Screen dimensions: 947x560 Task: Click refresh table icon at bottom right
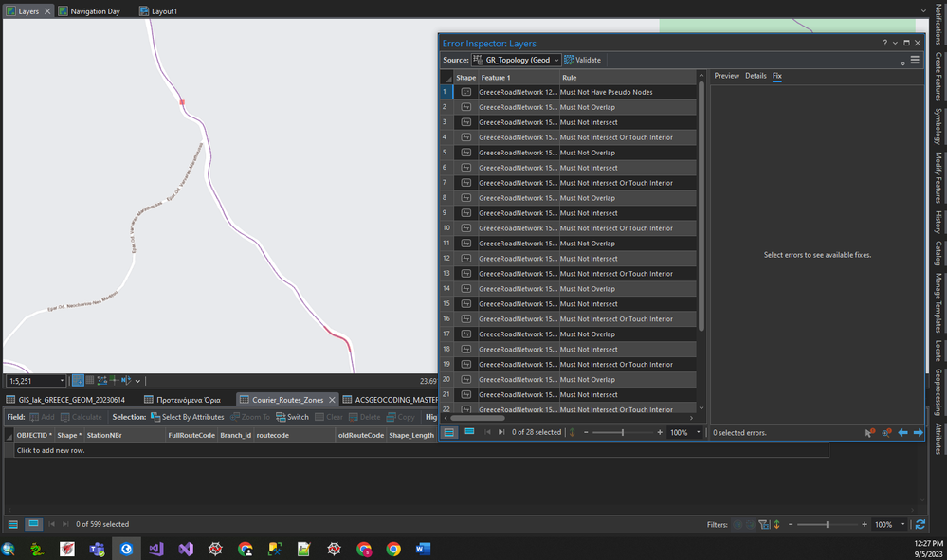[x=919, y=524]
